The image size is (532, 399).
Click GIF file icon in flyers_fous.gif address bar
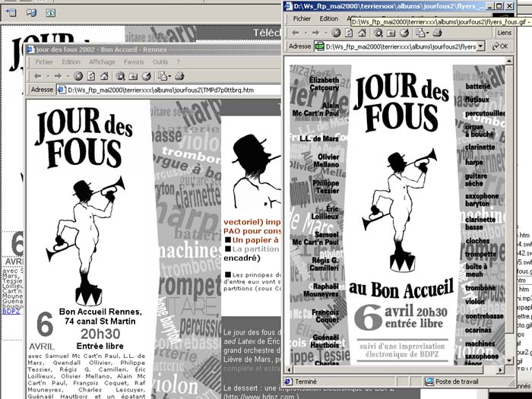click(320, 46)
